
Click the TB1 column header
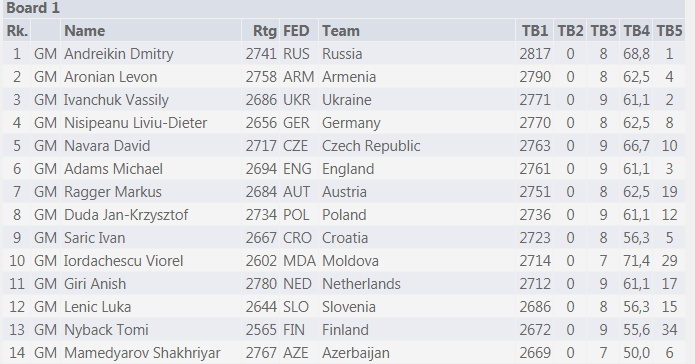tap(535, 31)
